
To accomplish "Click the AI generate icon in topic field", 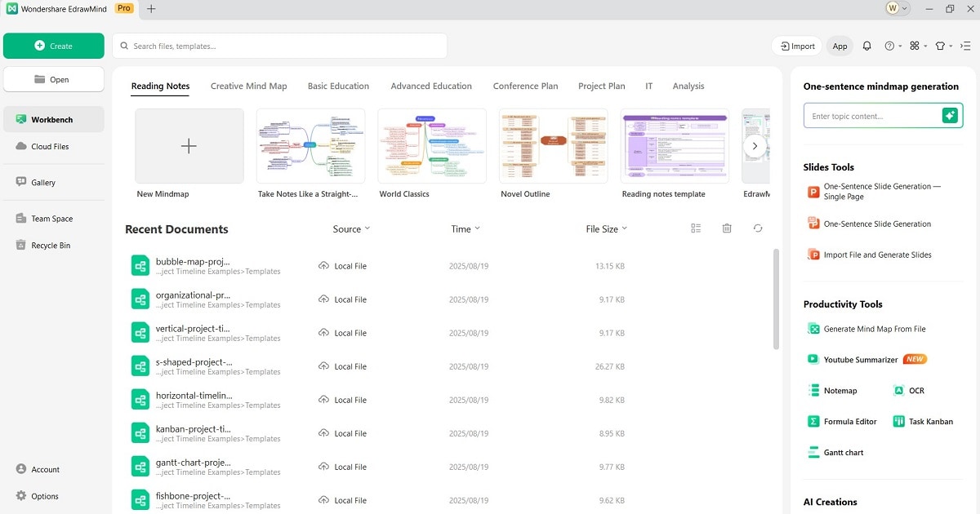I will 950,115.
